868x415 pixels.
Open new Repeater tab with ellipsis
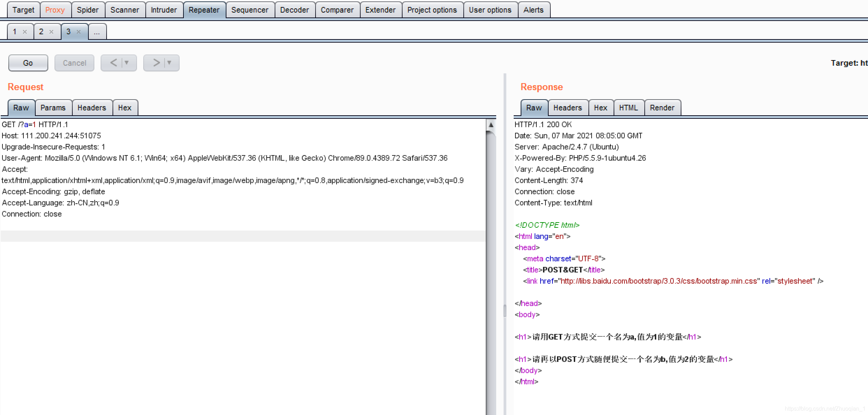(x=97, y=32)
